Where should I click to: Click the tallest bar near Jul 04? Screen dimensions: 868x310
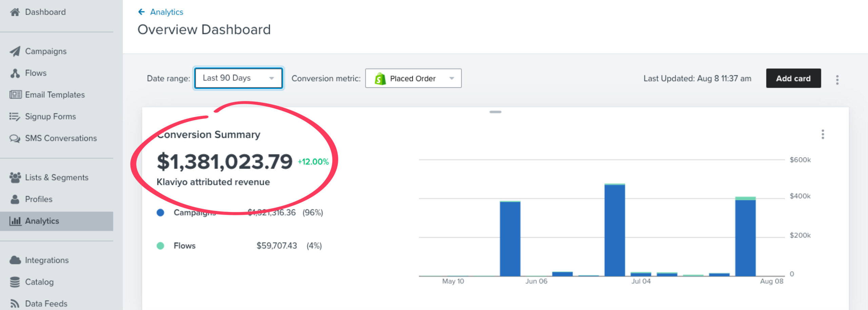[614, 230]
